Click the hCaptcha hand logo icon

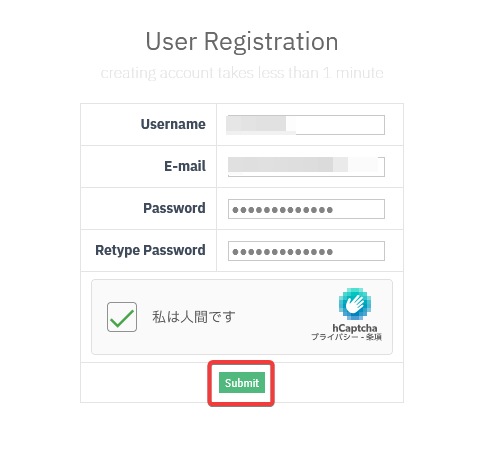tap(355, 304)
